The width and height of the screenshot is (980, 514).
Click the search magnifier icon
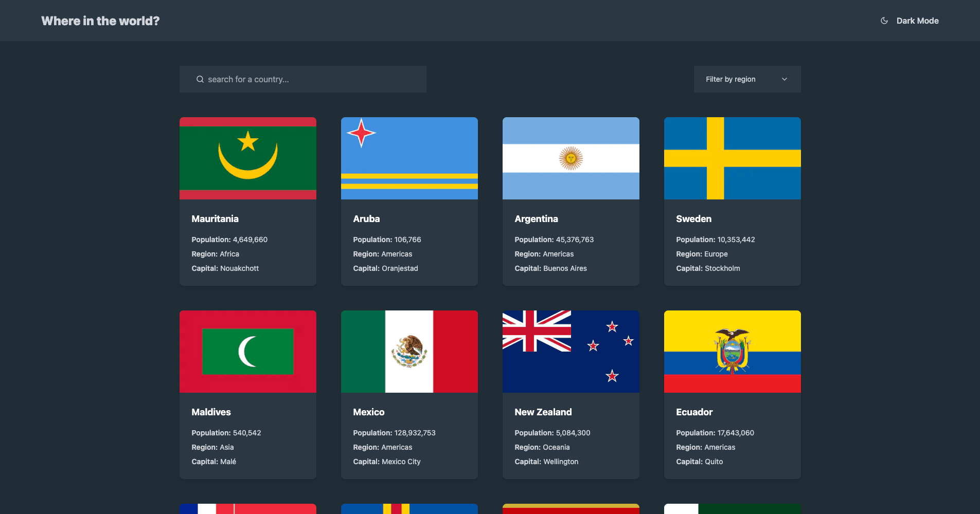point(200,79)
